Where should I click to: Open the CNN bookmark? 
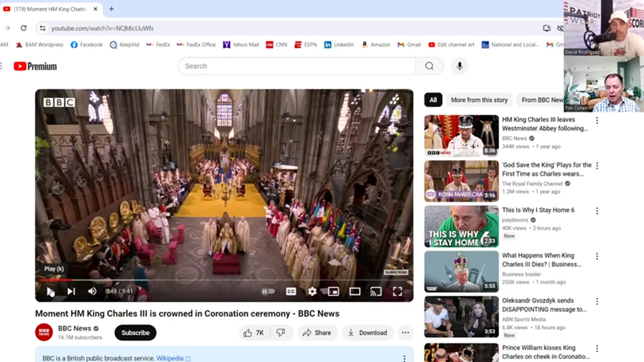pyautogui.click(x=277, y=45)
